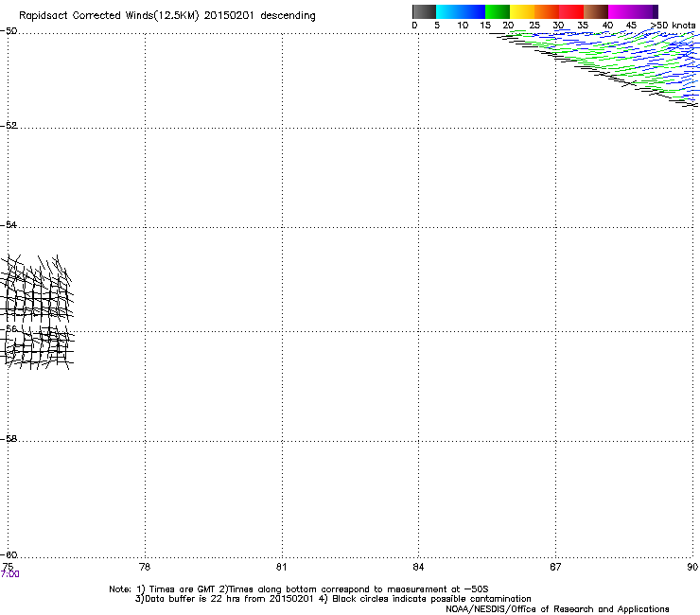Click the plot title 'Rapidscat Corrected Winds(12.5KM)'
Viewport: 700px width, 615px height.
[x=109, y=16]
